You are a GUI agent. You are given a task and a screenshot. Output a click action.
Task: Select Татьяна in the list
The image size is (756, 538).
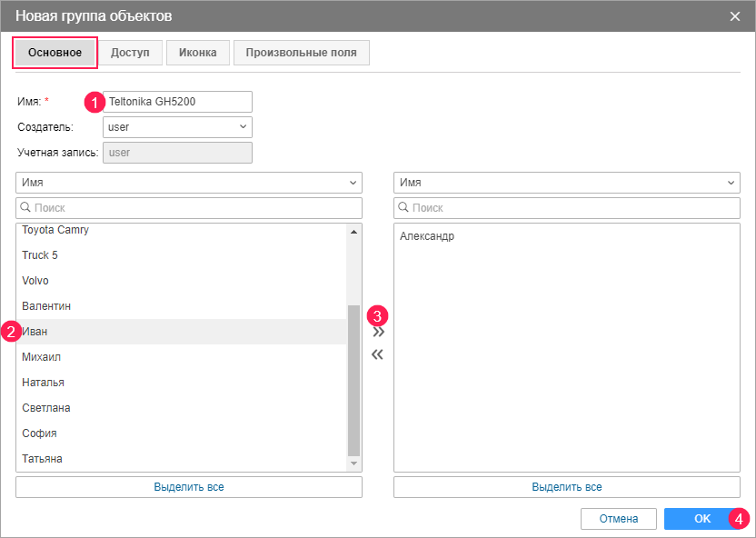pos(182,459)
